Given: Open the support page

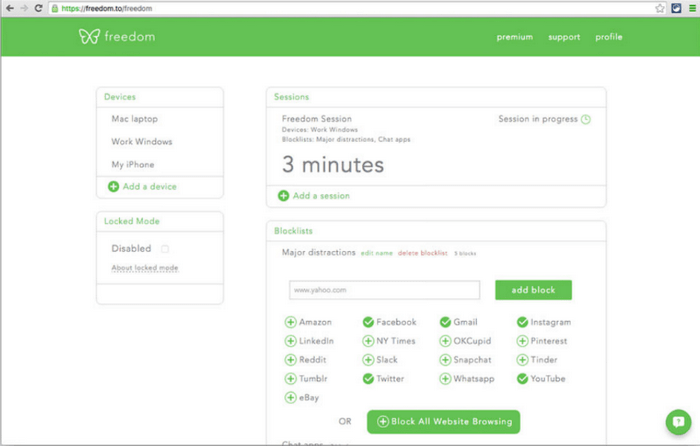Looking at the screenshot, I should tap(564, 37).
